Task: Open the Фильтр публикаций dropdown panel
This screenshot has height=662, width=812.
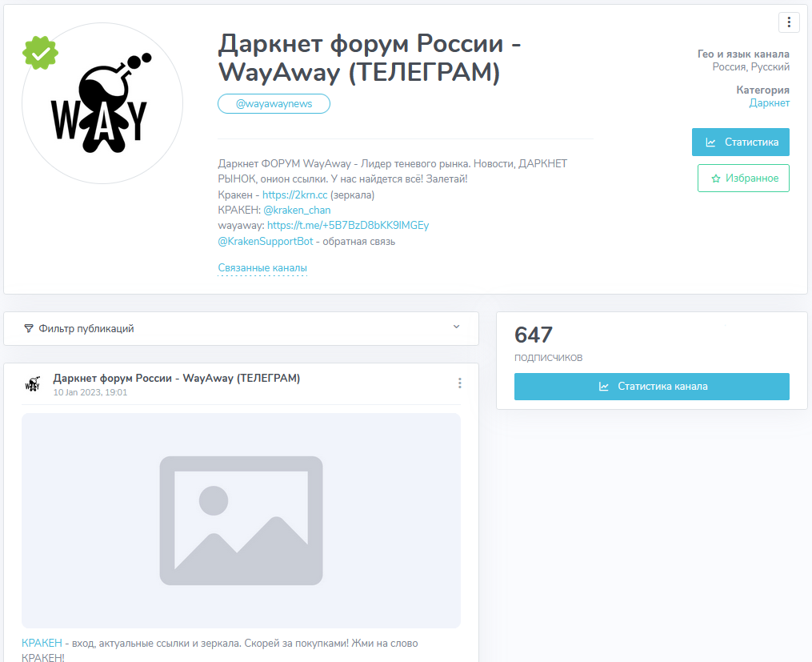Action: [241, 328]
